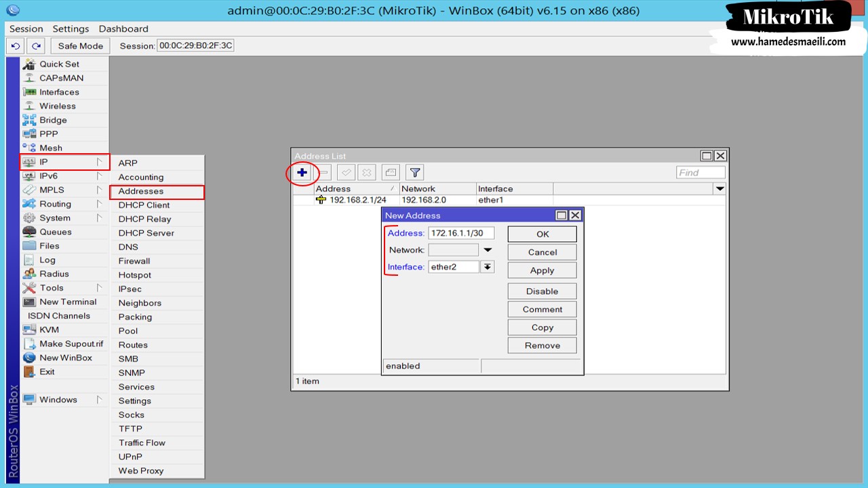Click the blue plus add address icon
The width and height of the screenshot is (868, 488).
point(302,172)
